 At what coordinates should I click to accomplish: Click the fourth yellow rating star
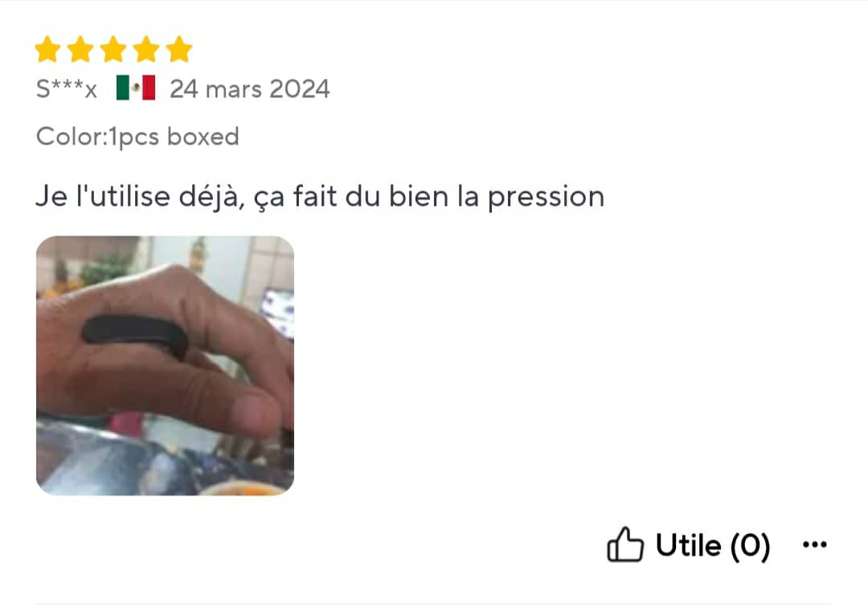(x=146, y=49)
